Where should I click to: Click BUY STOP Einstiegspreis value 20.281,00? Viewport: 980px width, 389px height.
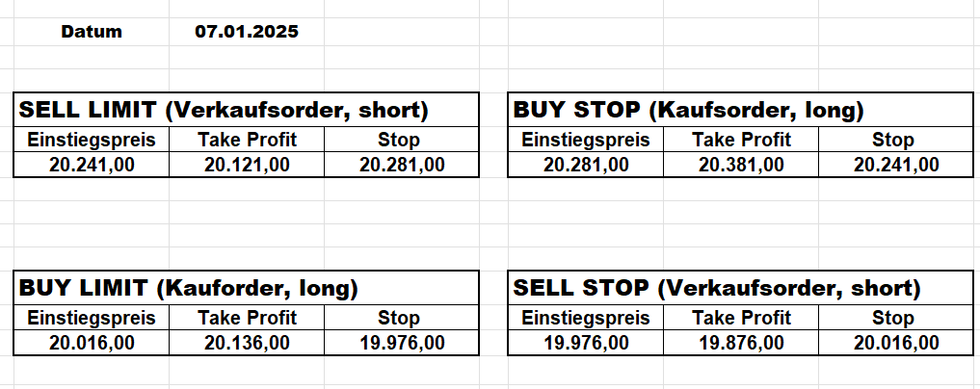(586, 165)
